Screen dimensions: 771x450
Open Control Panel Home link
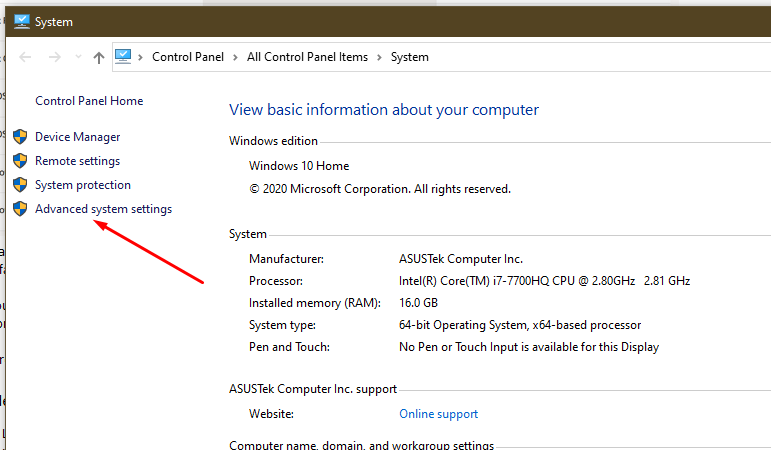click(89, 101)
